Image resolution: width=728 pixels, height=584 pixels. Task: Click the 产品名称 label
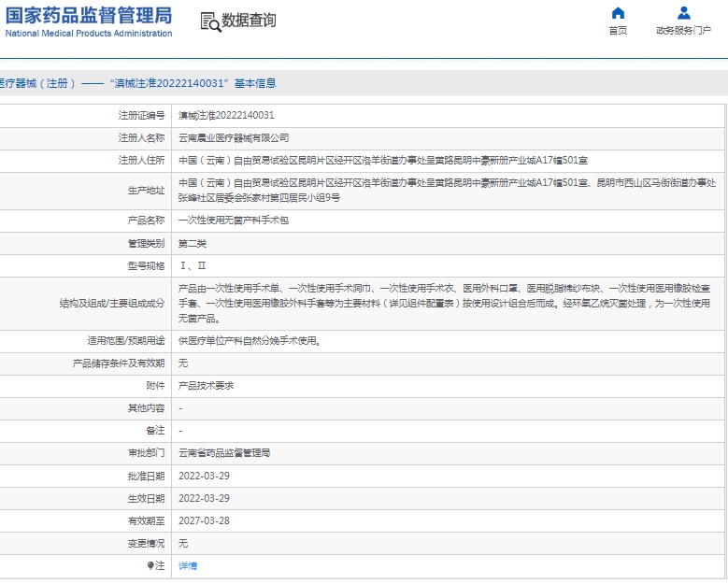click(x=146, y=221)
